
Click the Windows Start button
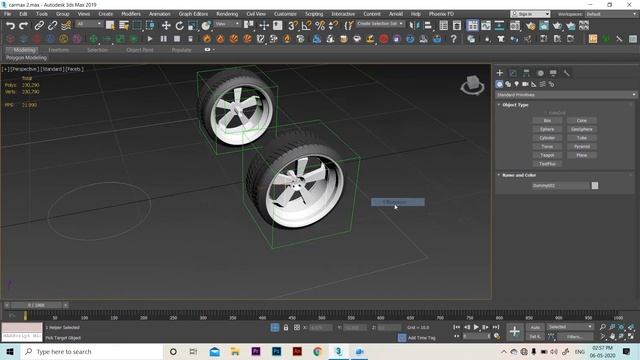pyautogui.click(x=10, y=351)
